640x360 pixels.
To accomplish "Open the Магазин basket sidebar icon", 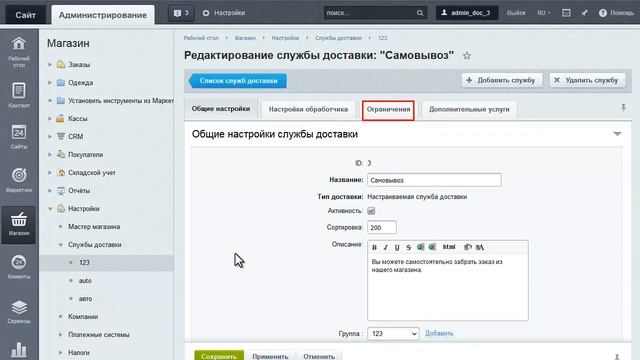I will tap(19, 224).
